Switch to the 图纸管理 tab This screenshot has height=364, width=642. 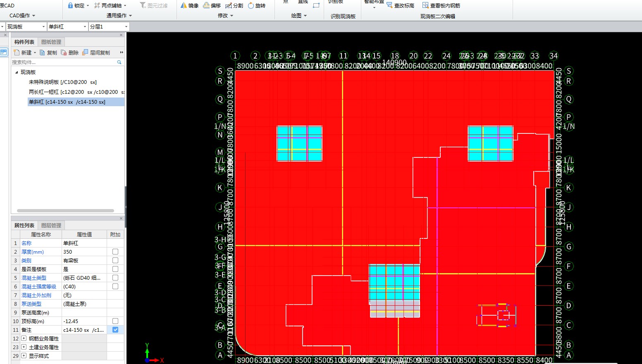point(51,42)
